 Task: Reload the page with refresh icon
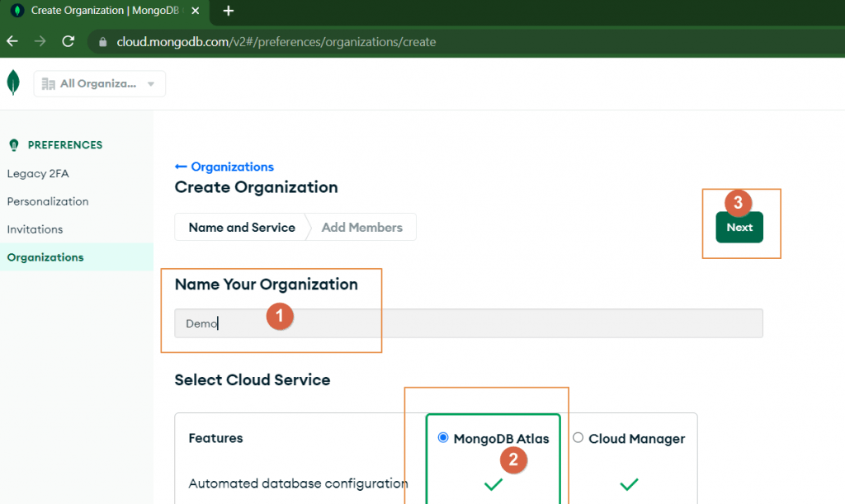coord(68,41)
